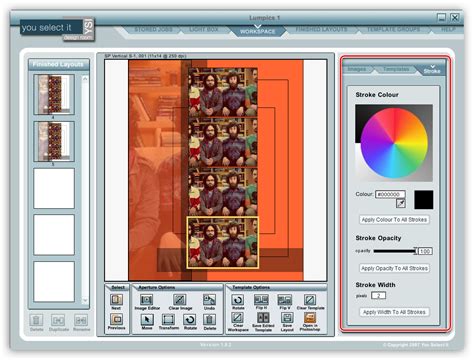Switch to the Templates tab
Screen dimensions: 474x360
(x=396, y=69)
